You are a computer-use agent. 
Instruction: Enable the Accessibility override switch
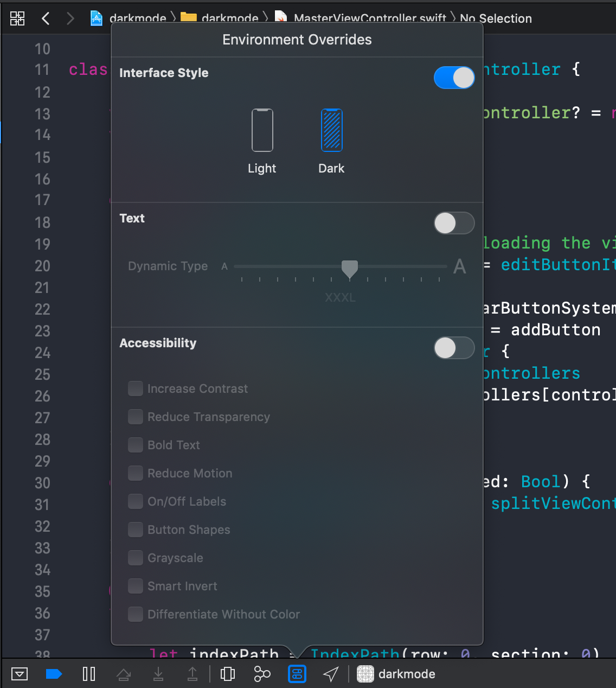coord(454,348)
